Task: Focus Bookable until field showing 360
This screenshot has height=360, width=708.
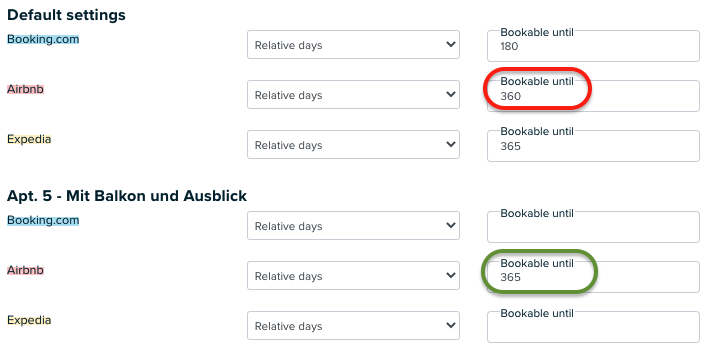Action: pos(593,96)
